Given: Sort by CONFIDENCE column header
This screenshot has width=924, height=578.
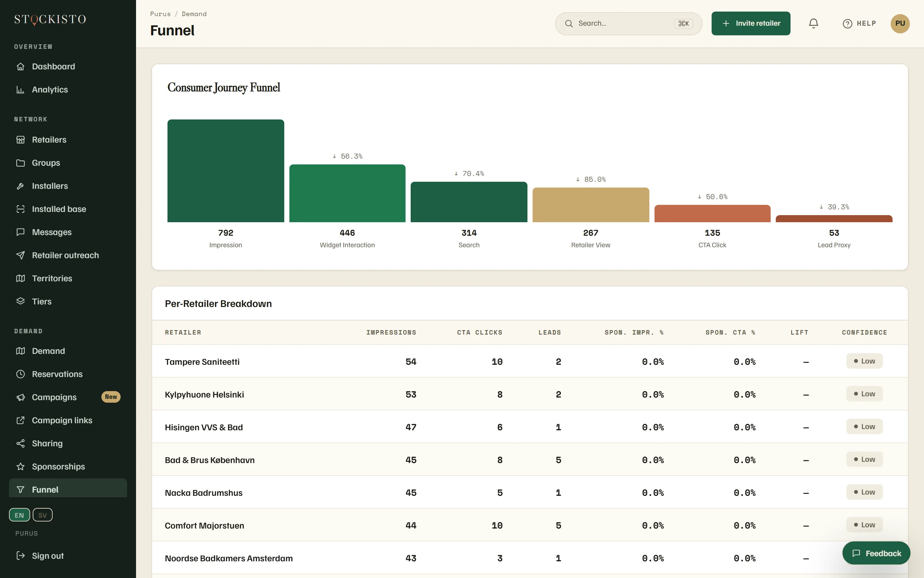Looking at the screenshot, I should (x=864, y=333).
